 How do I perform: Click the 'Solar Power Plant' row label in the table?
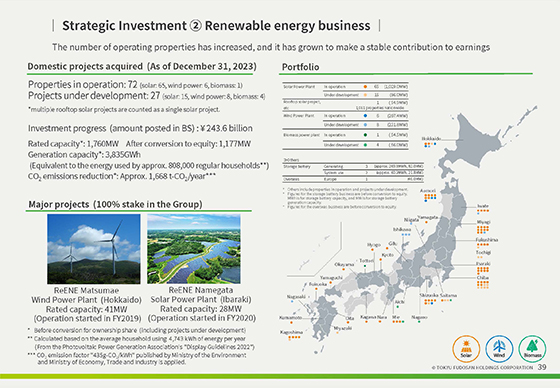click(x=299, y=87)
